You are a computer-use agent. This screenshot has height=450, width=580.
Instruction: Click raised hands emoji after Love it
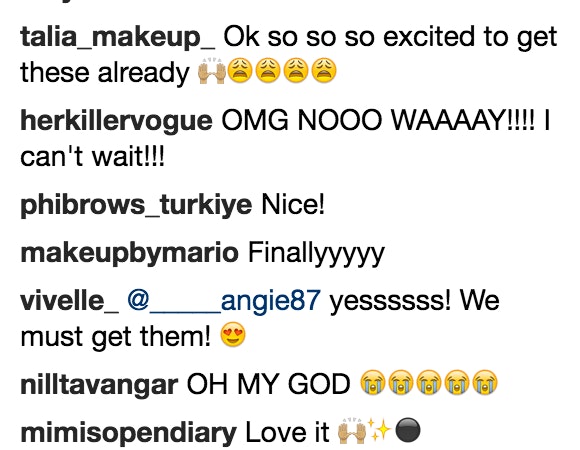352,430
